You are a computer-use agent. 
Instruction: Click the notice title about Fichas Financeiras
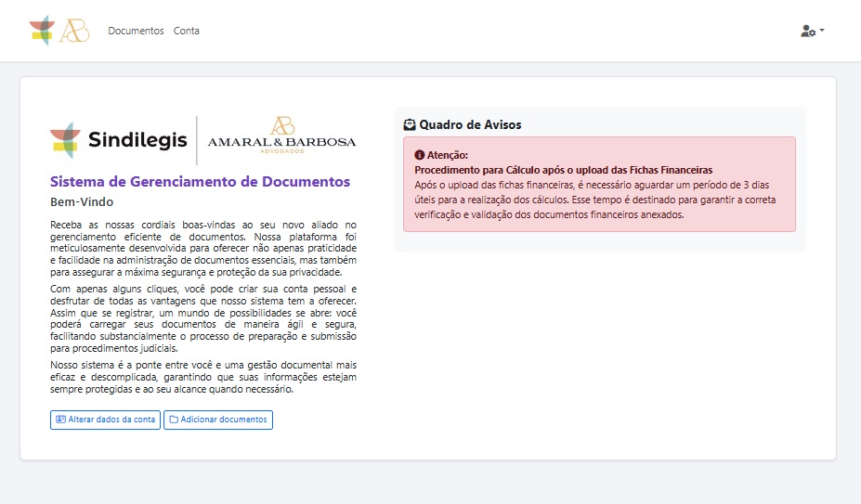[564, 170]
